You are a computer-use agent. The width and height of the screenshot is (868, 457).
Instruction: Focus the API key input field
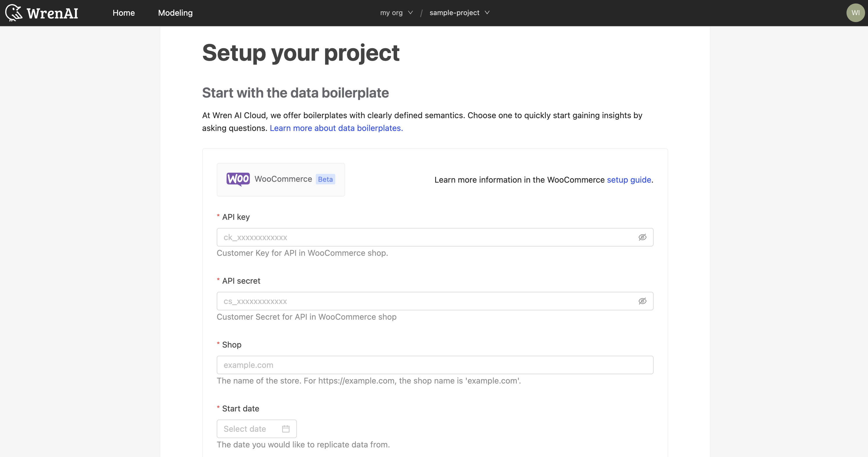click(x=435, y=237)
